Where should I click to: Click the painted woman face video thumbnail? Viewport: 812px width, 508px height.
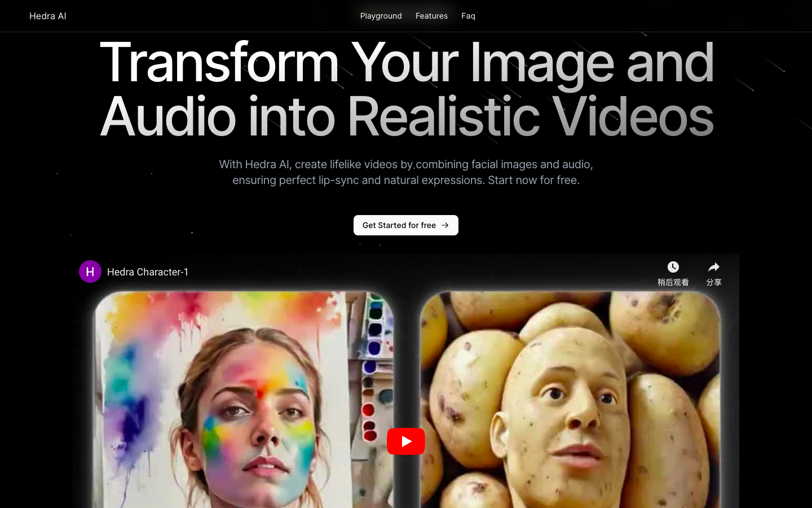coord(244,400)
